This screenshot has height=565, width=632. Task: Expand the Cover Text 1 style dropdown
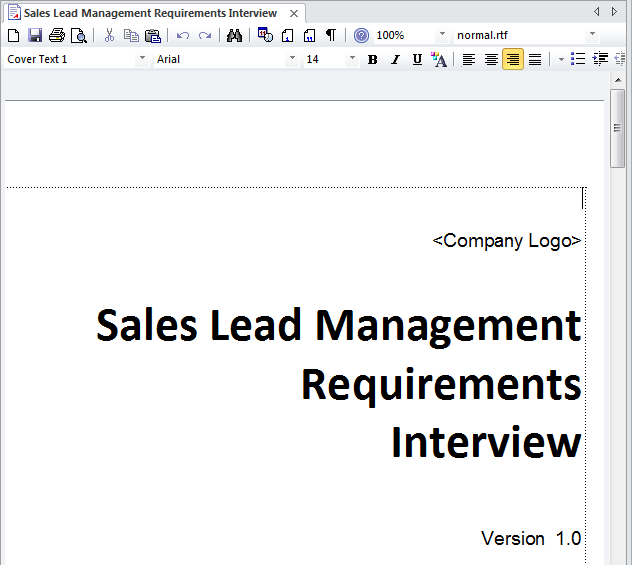[x=142, y=60]
